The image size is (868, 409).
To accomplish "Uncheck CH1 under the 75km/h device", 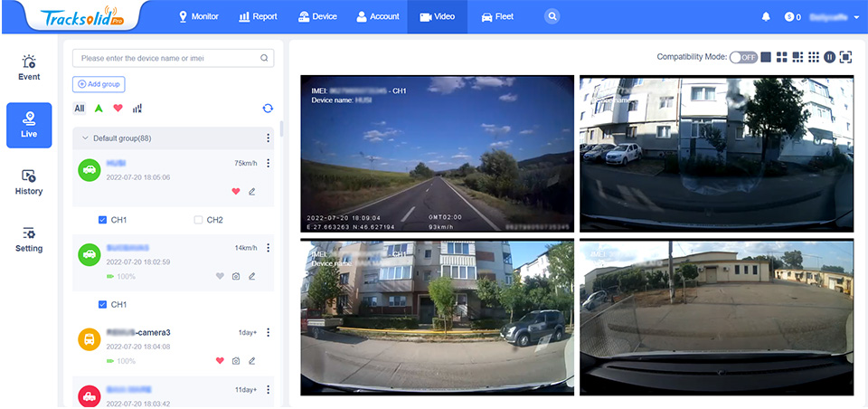I will pyautogui.click(x=102, y=220).
